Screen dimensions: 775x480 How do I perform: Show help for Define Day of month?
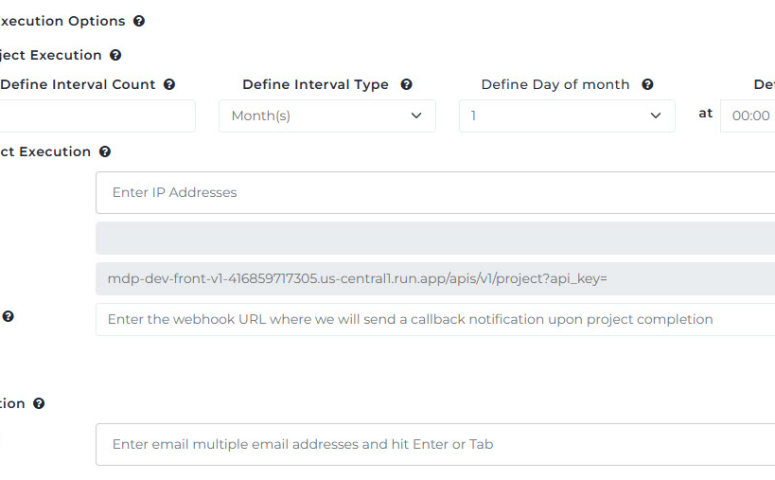(x=647, y=85)
